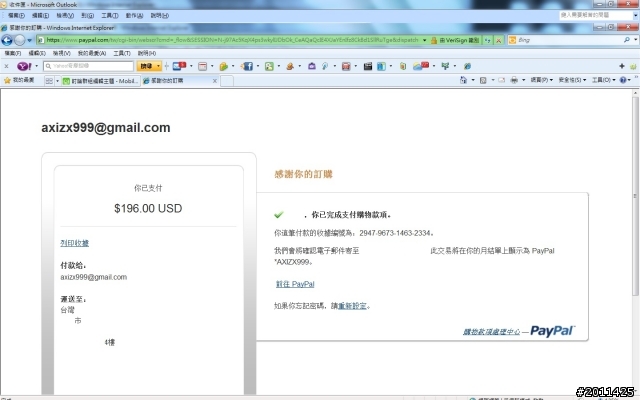
Task: Open the Yahoo! logo dropdown arrow
Action: (x=36, y=66)
